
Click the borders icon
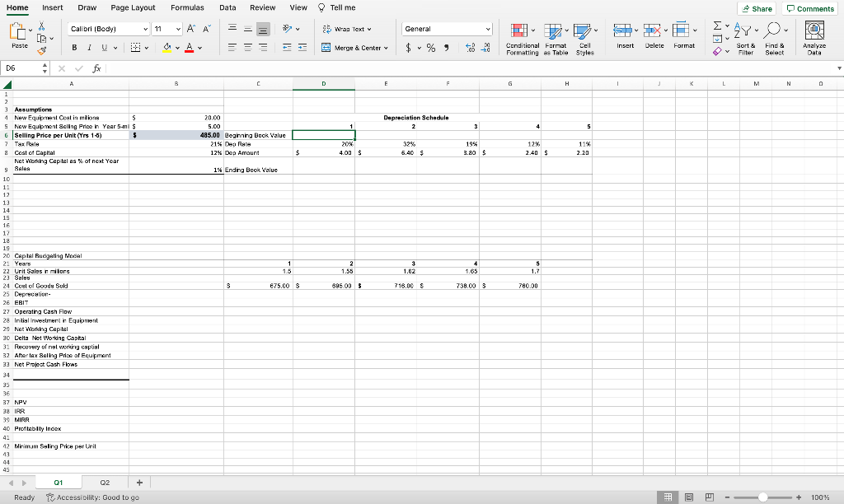136,47
